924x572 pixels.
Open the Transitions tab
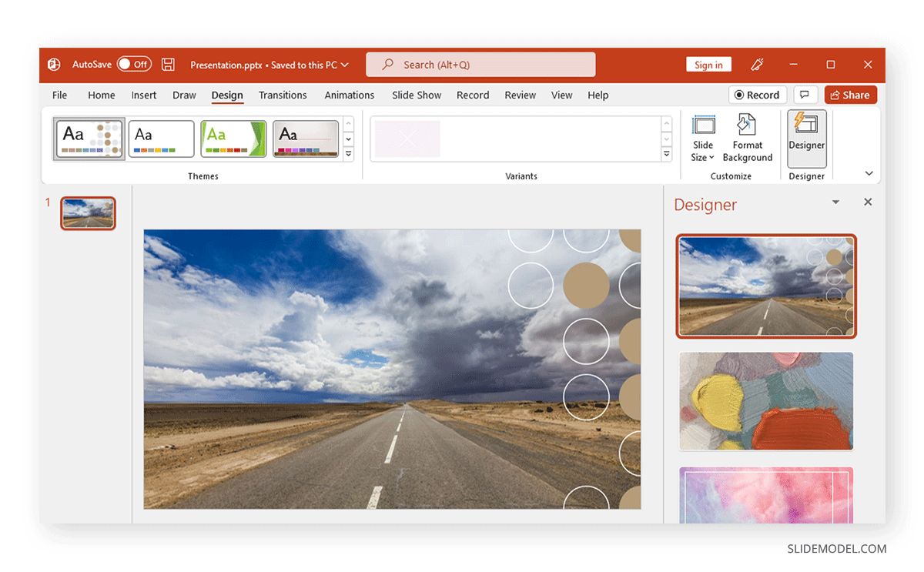click(283, 95)
